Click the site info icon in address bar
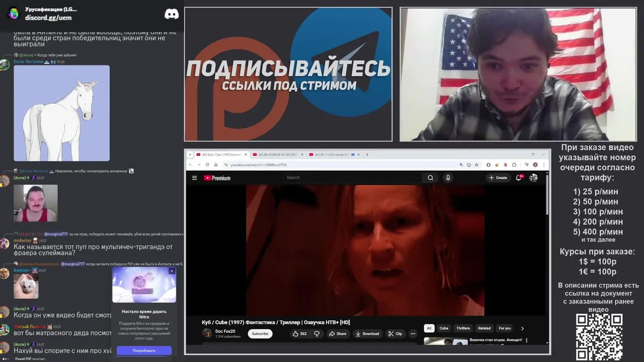The height and width of the screenshot is (362, 644). 226,164
